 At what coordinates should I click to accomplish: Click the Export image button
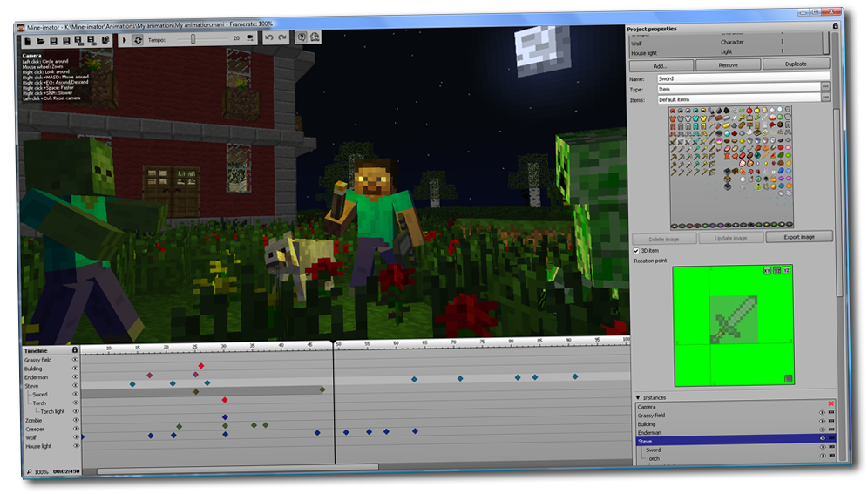click(x=799, y=237)
